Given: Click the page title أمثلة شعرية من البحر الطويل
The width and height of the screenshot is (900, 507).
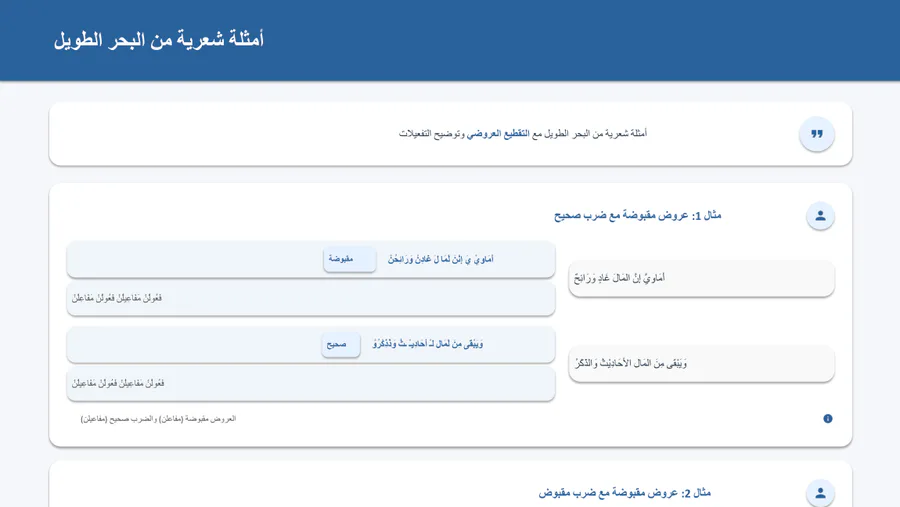Looking at the screenshot, I should point(159,40).
